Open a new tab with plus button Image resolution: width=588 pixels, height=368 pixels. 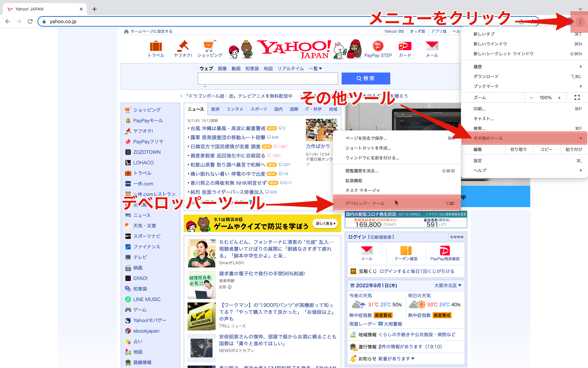tap(94, 9)
